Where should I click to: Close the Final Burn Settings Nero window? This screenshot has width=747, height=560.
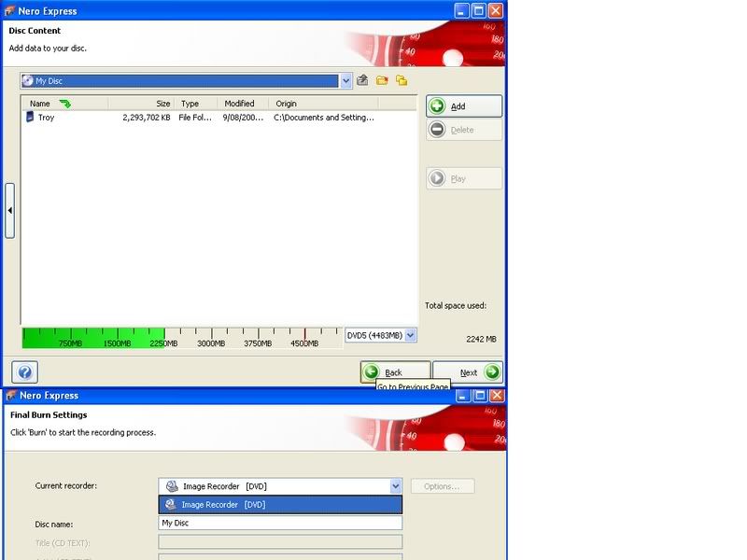pyautogui.click(x=498, y=395)
